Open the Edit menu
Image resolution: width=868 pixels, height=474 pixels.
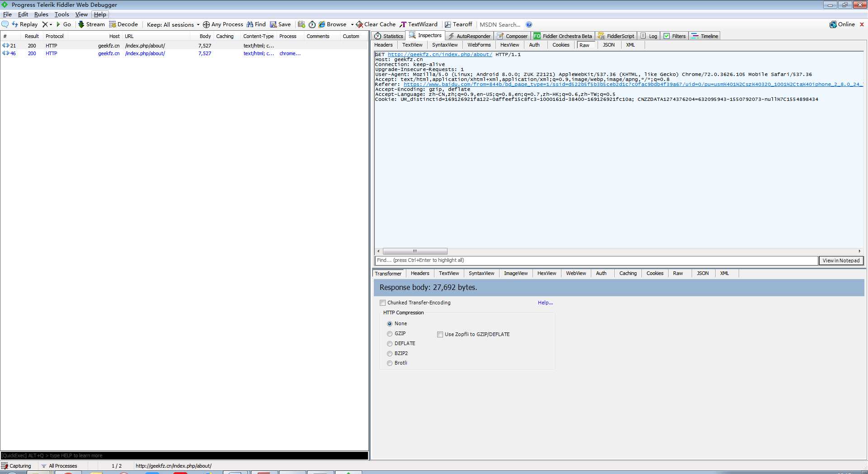click(23, 14)
